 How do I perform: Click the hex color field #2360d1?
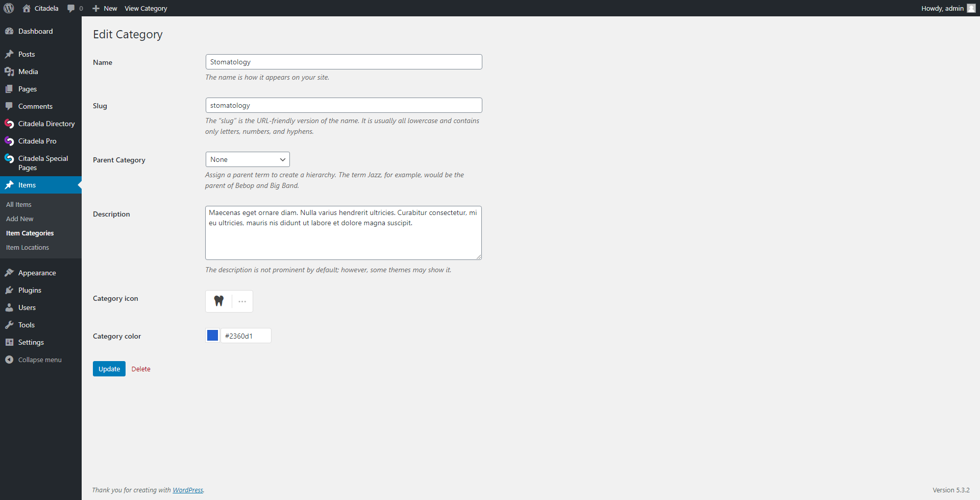246,336
